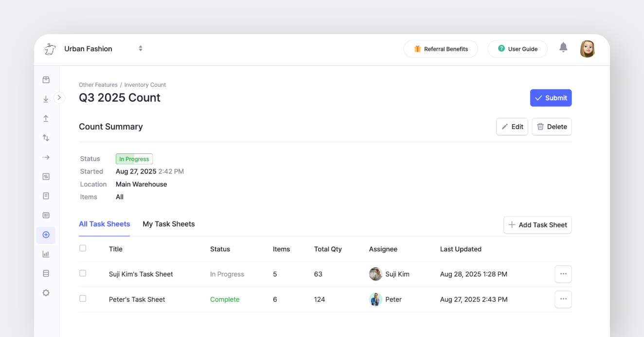Open the stock transfer arrows sidebar icon

(46, 137)
